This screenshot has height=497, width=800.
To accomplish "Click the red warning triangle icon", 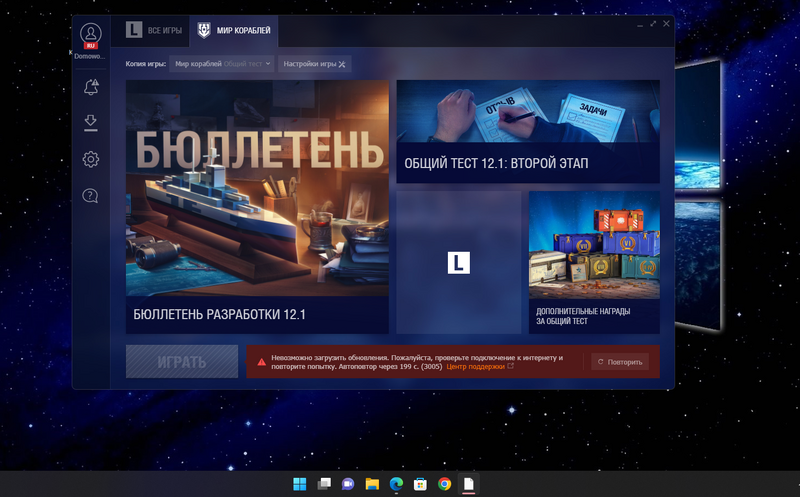I will point(261,362).
